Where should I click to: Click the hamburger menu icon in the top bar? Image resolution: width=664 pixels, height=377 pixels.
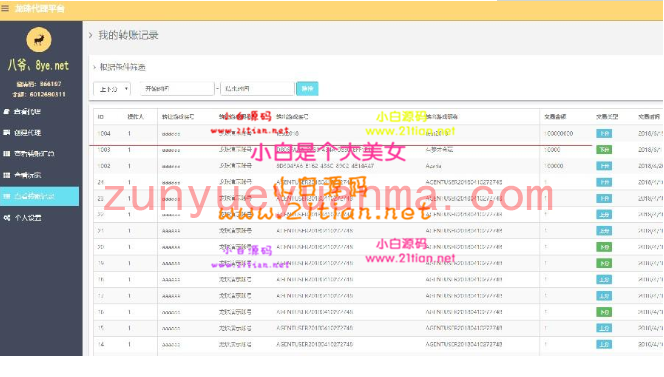pyautogui.click(x=5, y=8)
